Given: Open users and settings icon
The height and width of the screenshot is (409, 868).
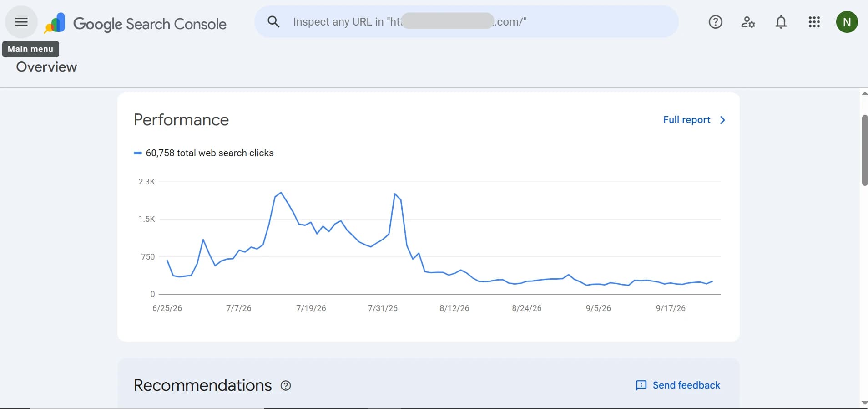Looking at the screenshot, I should [748, 22].
